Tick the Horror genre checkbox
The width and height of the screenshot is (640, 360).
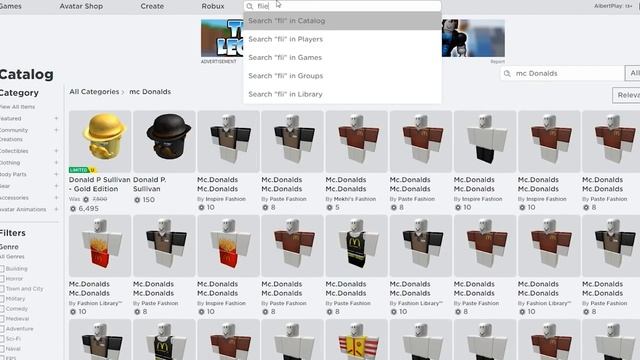click(2, 278)
